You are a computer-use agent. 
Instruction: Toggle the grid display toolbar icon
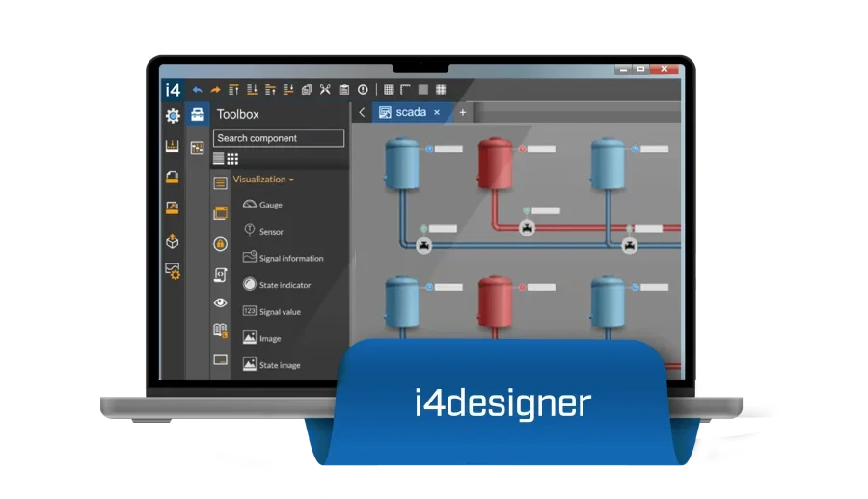(389, 89)
